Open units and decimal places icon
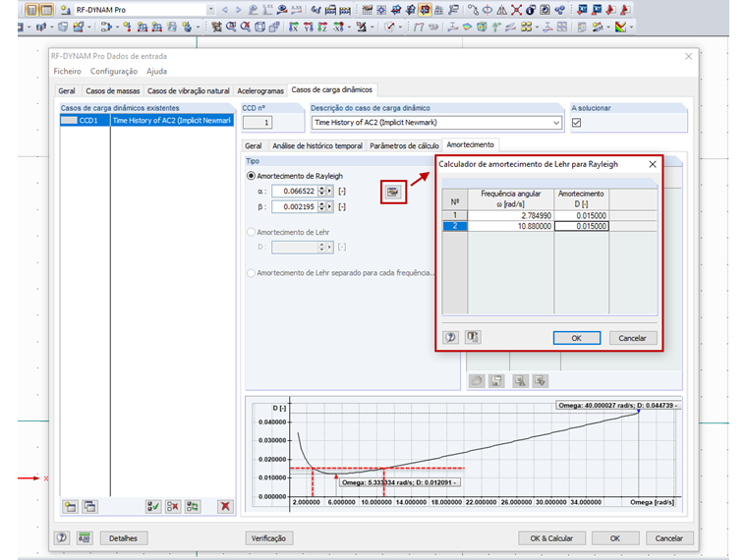This screenshot has height=560, width=747. click(x=85, y=538)
